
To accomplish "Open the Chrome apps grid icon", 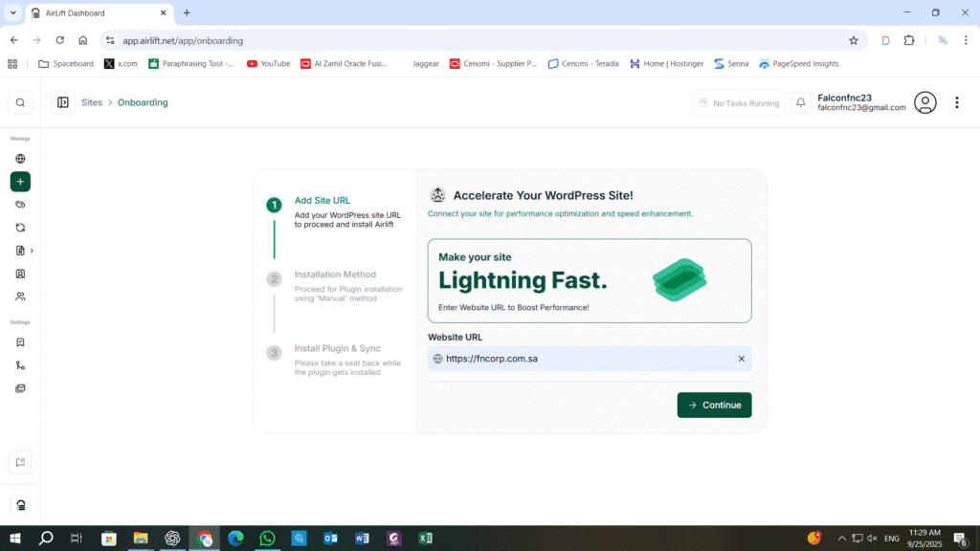I will (12, 64).
